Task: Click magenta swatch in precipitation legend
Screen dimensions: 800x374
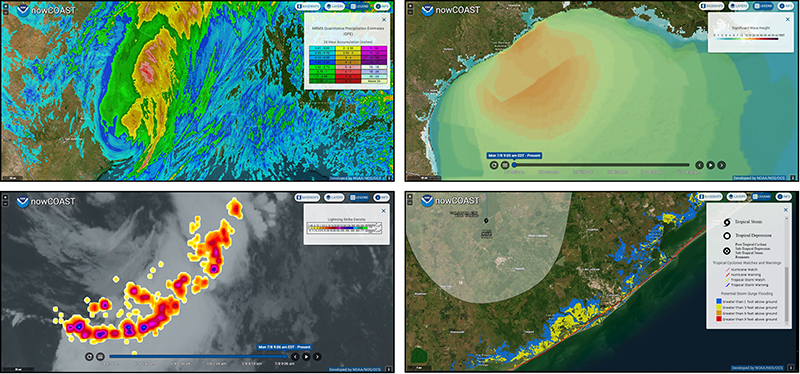Action: [374, 48]
